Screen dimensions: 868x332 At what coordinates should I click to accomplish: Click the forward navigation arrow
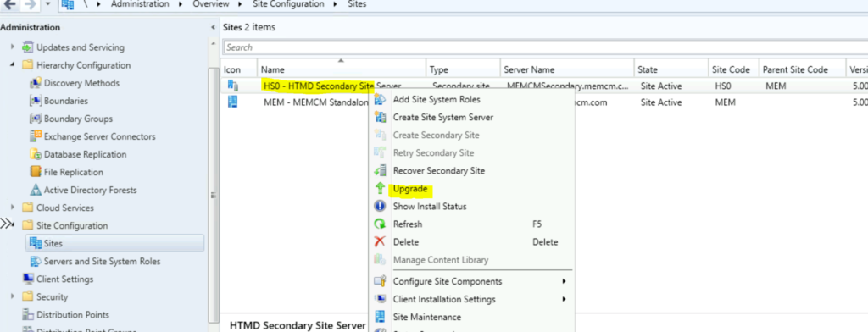(x=31, y=4)
